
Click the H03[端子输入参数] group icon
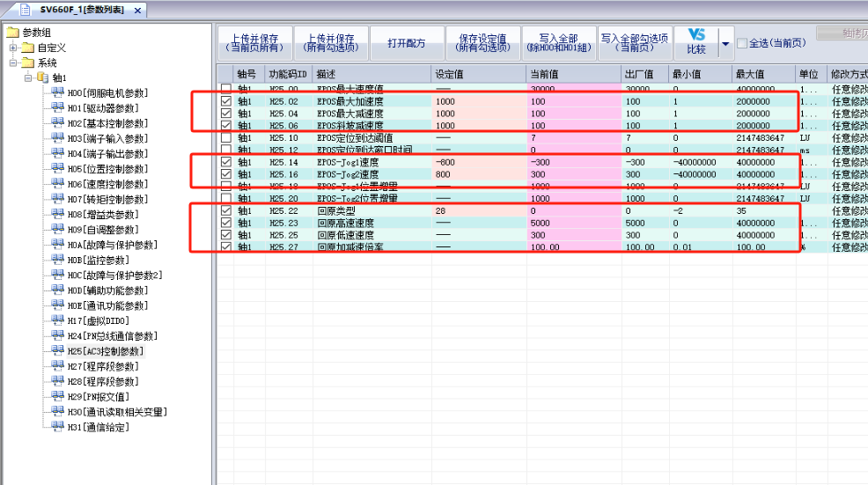(57, 138)
